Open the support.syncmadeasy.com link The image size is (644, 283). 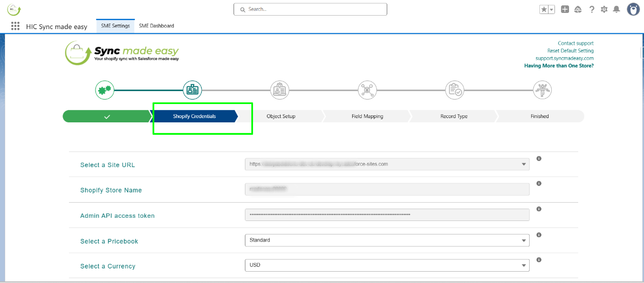[x=564, y=58]
